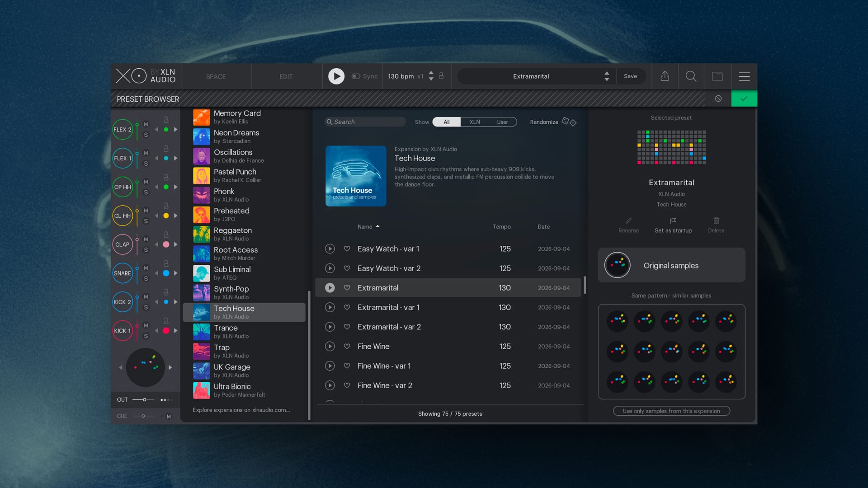Switch to the EDIT tab
Image resolution: width=868 pixels, height=488 pixels.
(x=286, y=76)
